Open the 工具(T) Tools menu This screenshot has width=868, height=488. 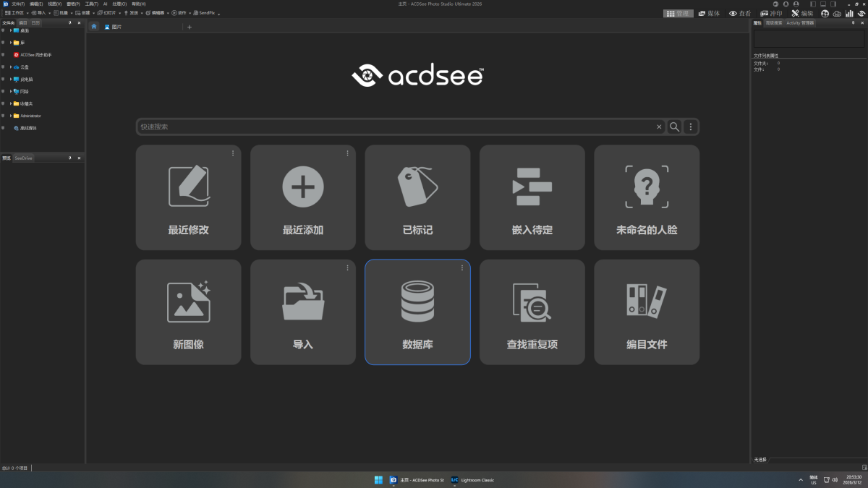pos(90,4)
